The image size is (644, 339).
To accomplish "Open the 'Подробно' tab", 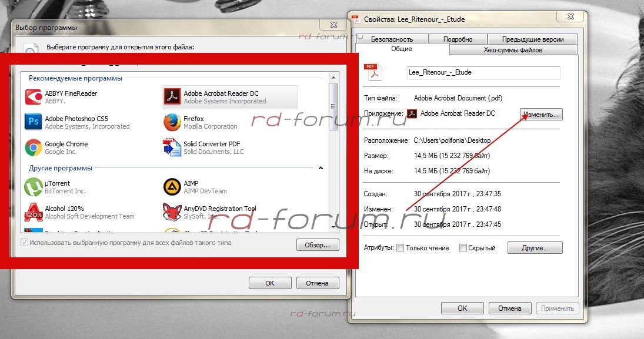I will coord(458,39).
